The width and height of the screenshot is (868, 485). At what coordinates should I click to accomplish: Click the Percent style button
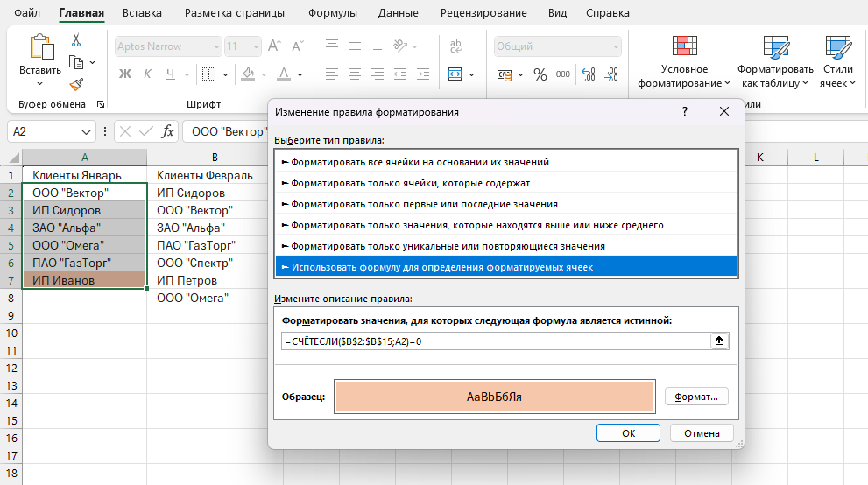tap(540, 74)
